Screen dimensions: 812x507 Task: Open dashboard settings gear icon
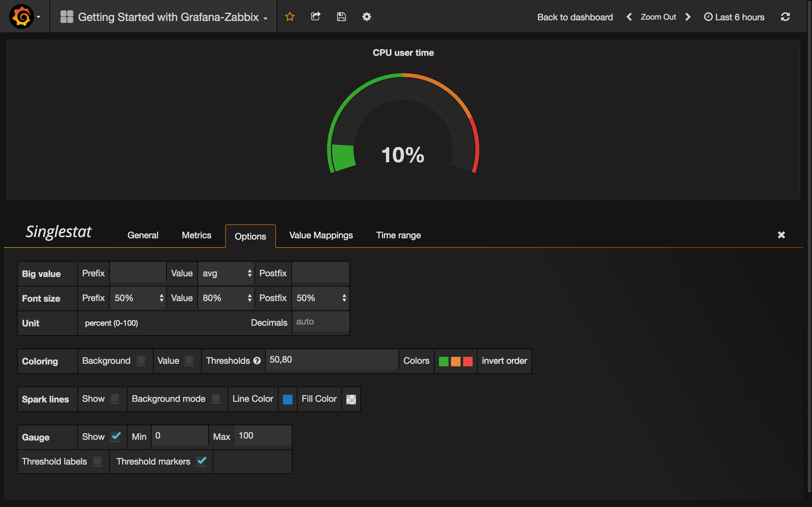point(366,16)
